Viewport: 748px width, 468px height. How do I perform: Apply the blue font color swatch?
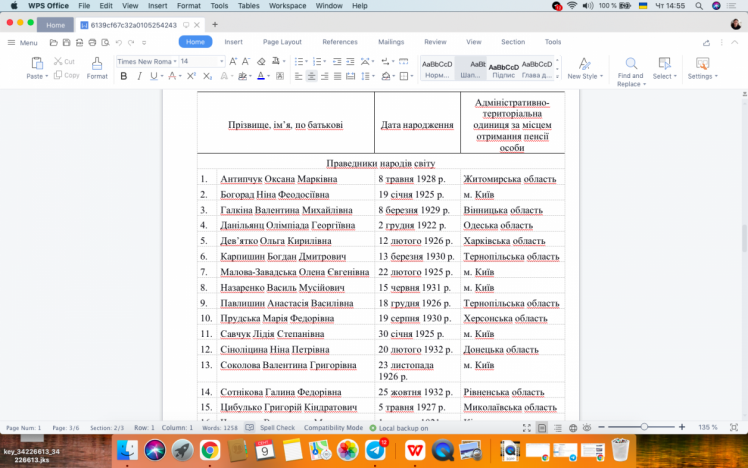click(260, 76)
